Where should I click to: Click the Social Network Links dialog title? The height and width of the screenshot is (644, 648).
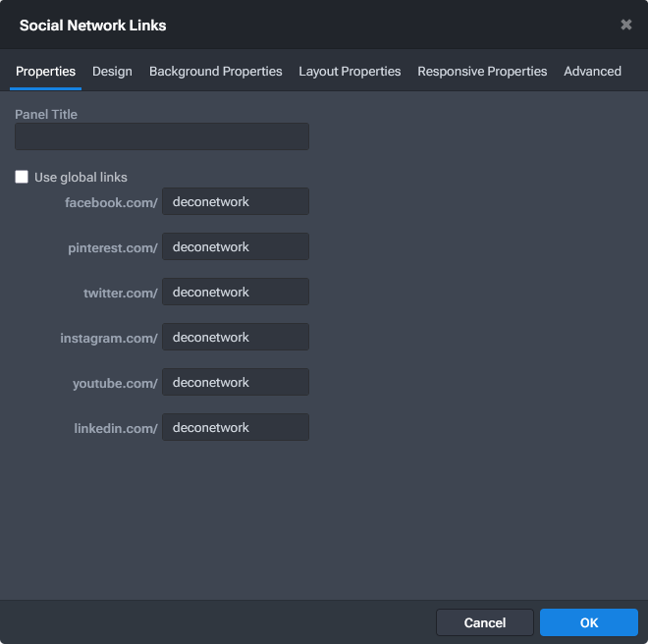tap(93, 26)
